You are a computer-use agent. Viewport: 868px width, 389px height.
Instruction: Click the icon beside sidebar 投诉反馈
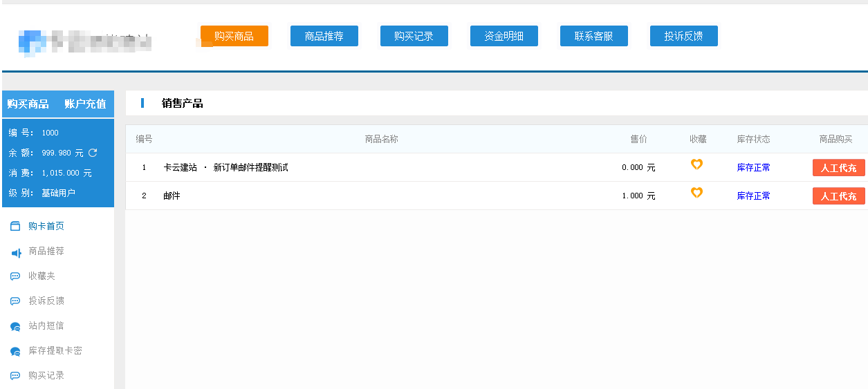[15, 301]
